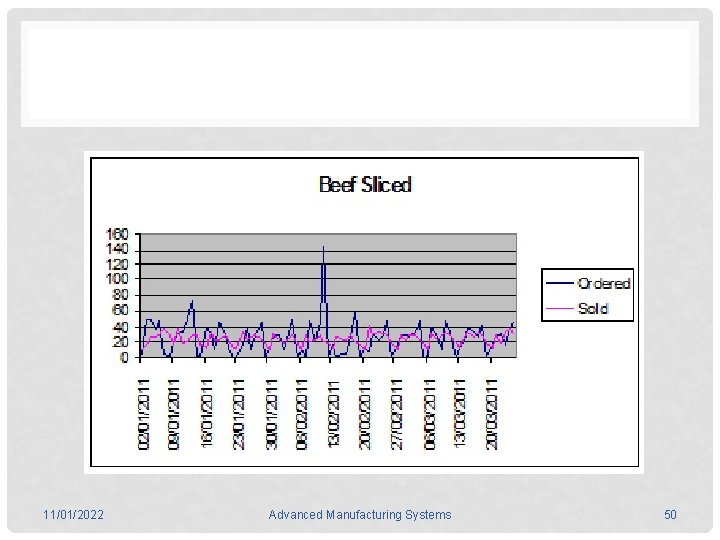This screenshot has height=540, width=720.
Task: Click the y-axis label '140'
Action: point(117,249)
